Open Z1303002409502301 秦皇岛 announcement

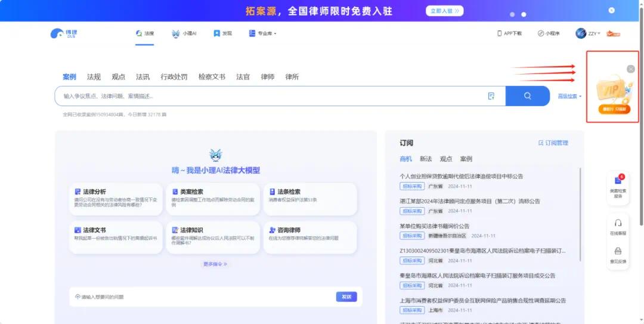point(482,251)
